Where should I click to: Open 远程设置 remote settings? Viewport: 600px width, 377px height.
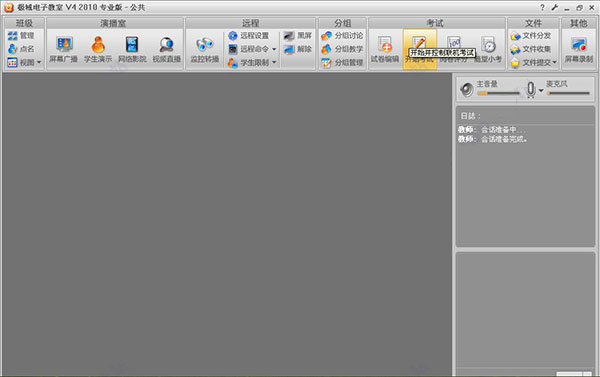point(249,36)
